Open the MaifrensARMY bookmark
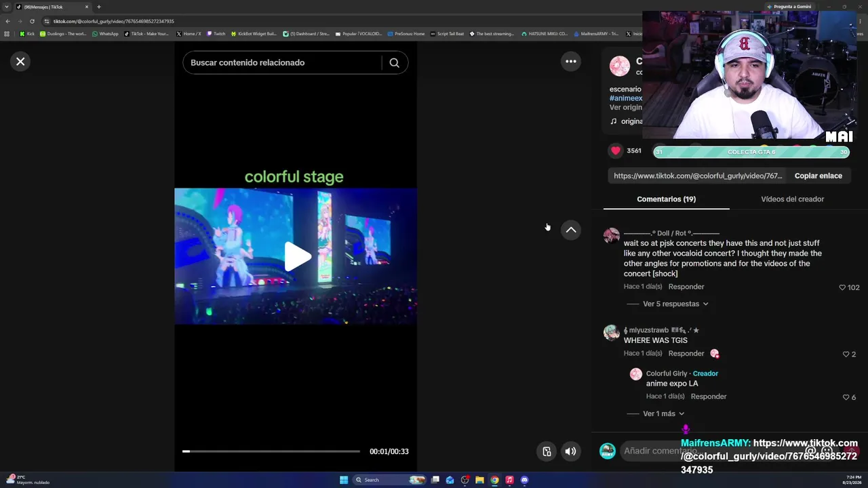The height and width of the screenshot is (488, 868). click(596, 34)
